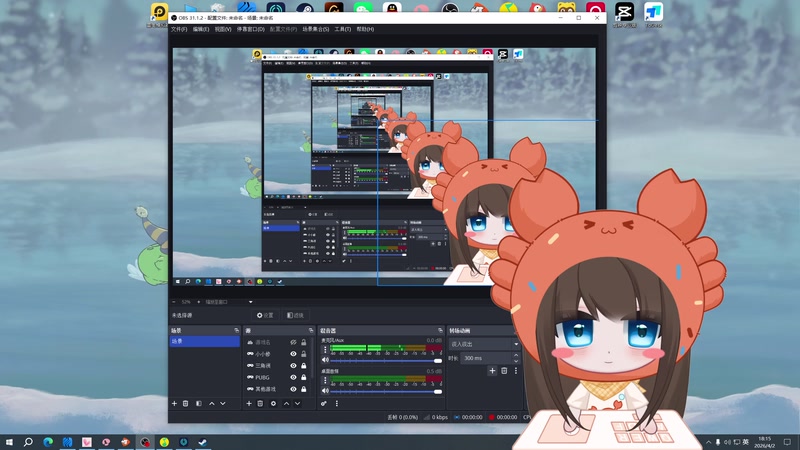
Task: Mute the desktop audio channel
Action: click(325, 391)
